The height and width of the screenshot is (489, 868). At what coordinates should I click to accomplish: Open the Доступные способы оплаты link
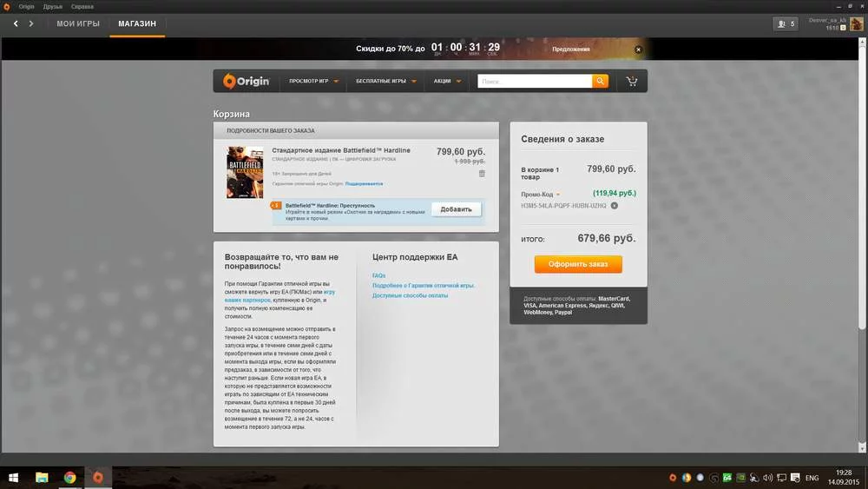click(410, 295)
